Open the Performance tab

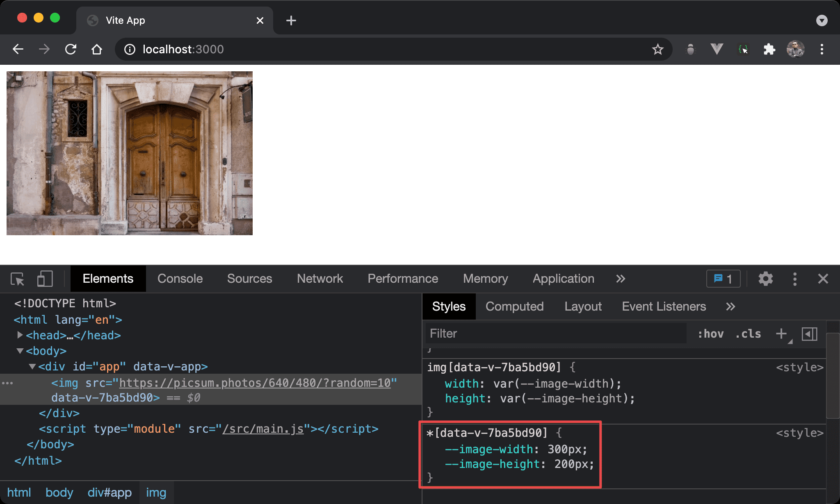(403, 279)
